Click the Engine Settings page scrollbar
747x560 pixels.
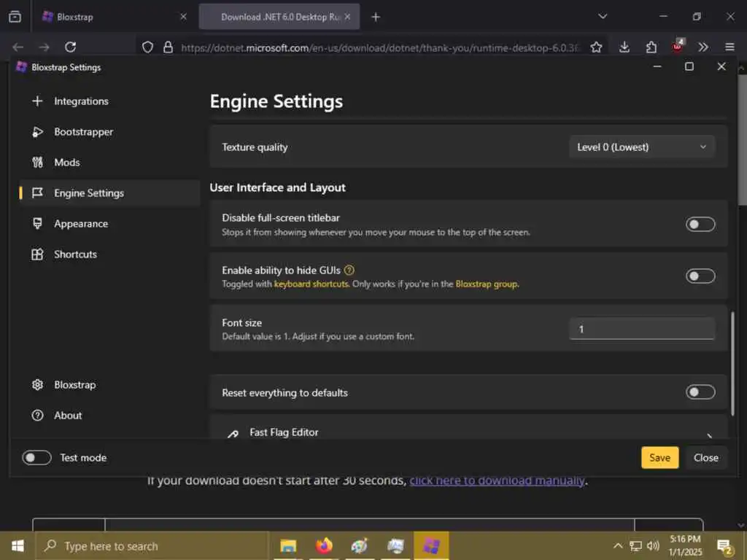[732, 363]
